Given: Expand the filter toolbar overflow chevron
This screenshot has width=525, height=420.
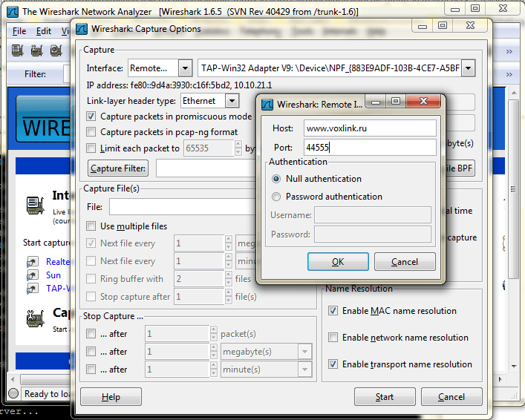Looking at the screenshot, I should (509, 74).
